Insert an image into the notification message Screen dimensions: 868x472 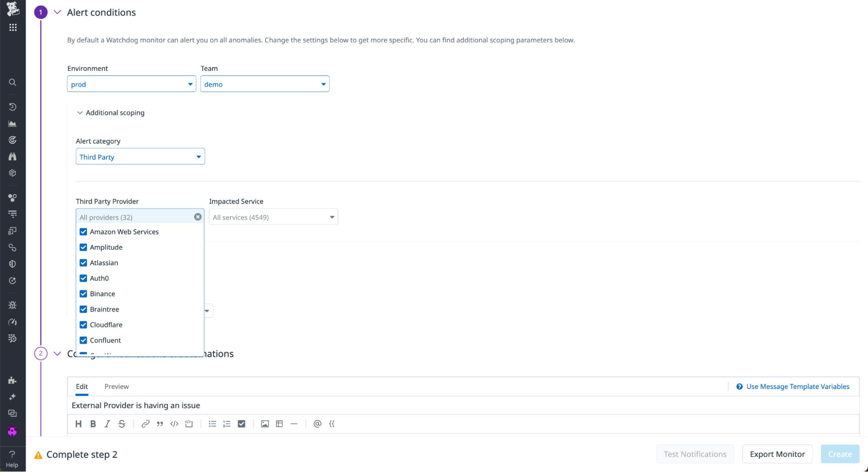[x=264, y=424]
